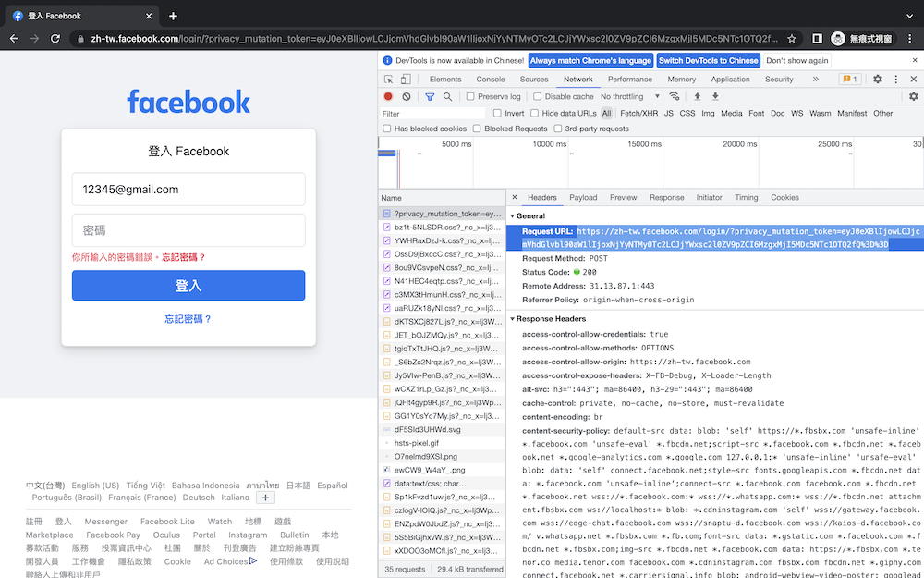The image size is (924, 578).
Task: Check Hide data URLs checkbox
Action: click(534, 113)
